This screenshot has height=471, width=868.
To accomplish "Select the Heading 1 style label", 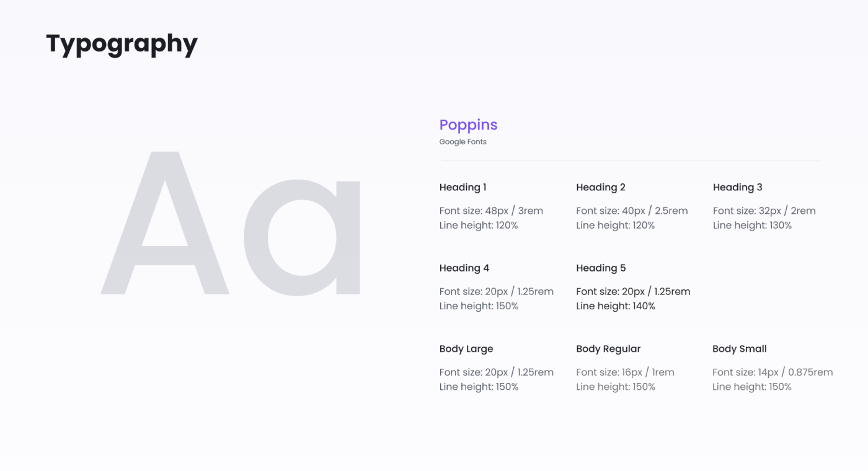I will [x=463, y=187].
